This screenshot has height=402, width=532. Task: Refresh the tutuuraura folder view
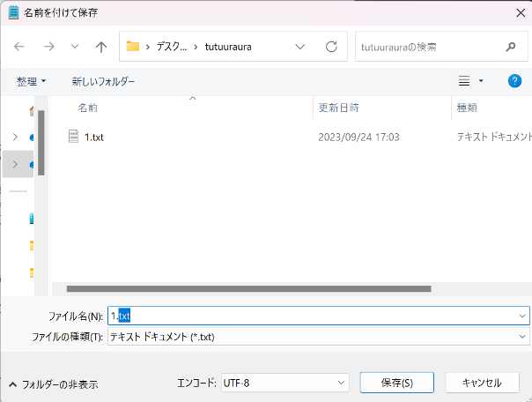(331, 47)
